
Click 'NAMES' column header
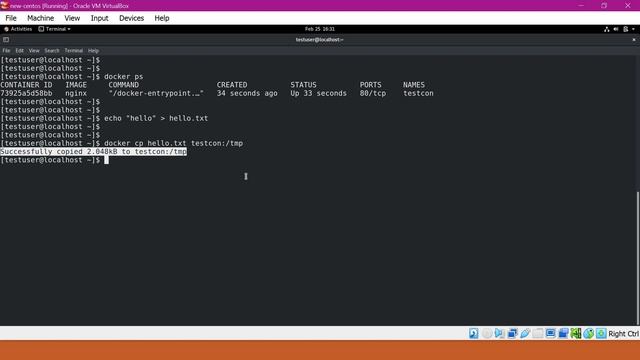click(414, 85)
